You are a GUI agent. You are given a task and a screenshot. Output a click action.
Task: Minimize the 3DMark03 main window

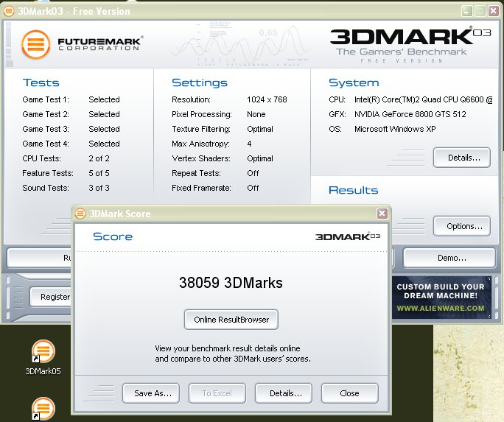coord(466,11)
